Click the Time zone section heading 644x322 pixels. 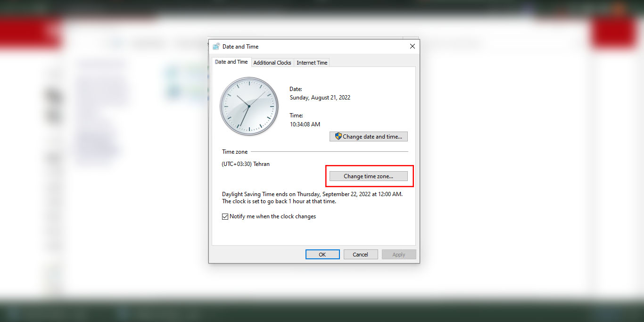coord(235,152)
